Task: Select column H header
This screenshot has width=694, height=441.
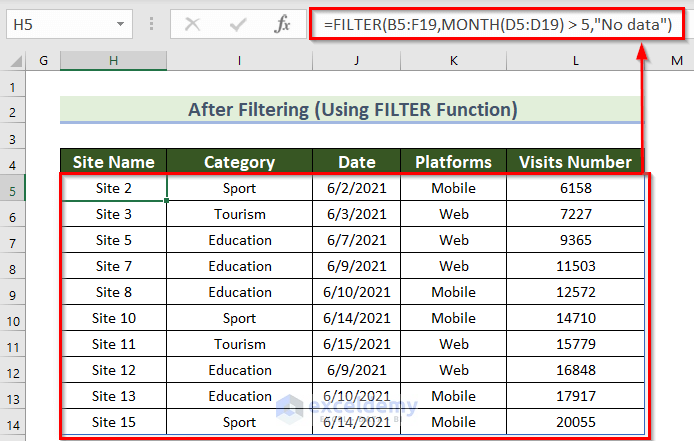Action: pos(113,62)
